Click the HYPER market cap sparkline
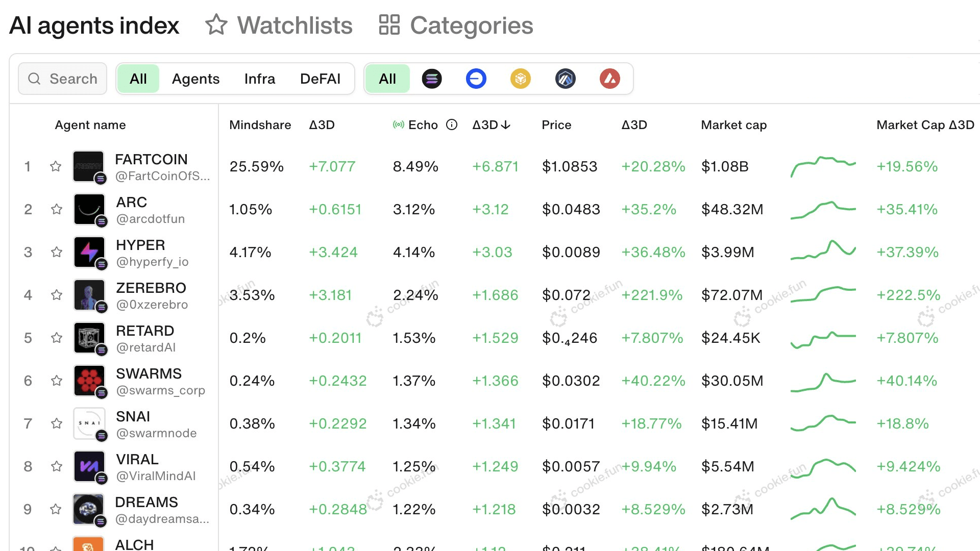The height and width of the screenshot is (551, 980). click(x=823, y=251)
